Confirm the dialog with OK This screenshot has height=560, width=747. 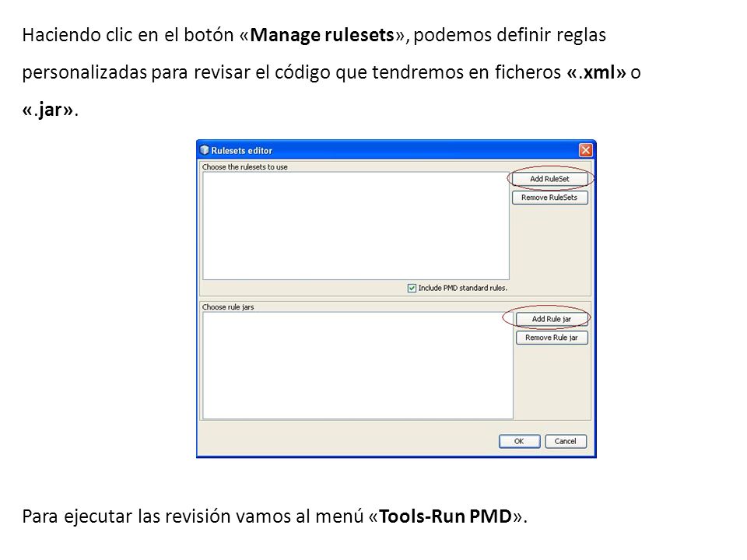pos(519,442)
